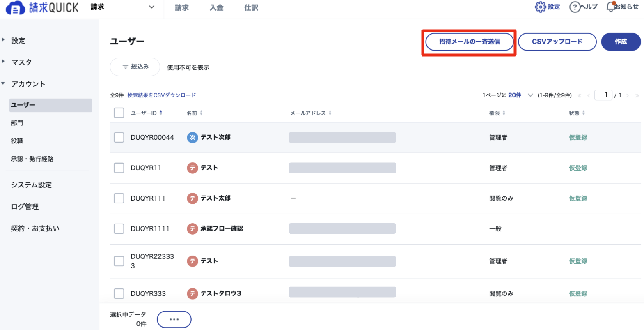
Task: Expand the マスタ sidebar section
Action: pos(21,62)
